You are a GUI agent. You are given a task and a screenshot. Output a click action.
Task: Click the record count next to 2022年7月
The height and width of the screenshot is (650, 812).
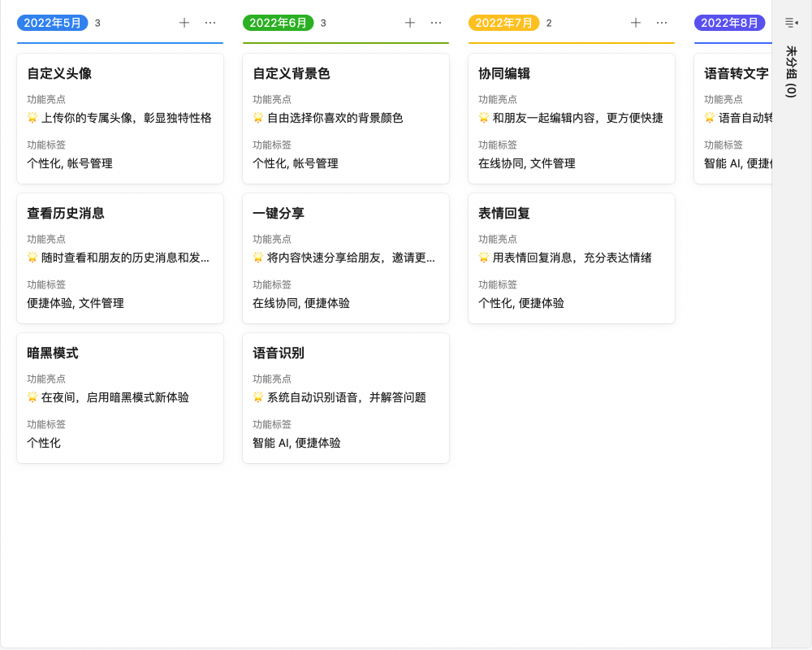tap(550, 24)
